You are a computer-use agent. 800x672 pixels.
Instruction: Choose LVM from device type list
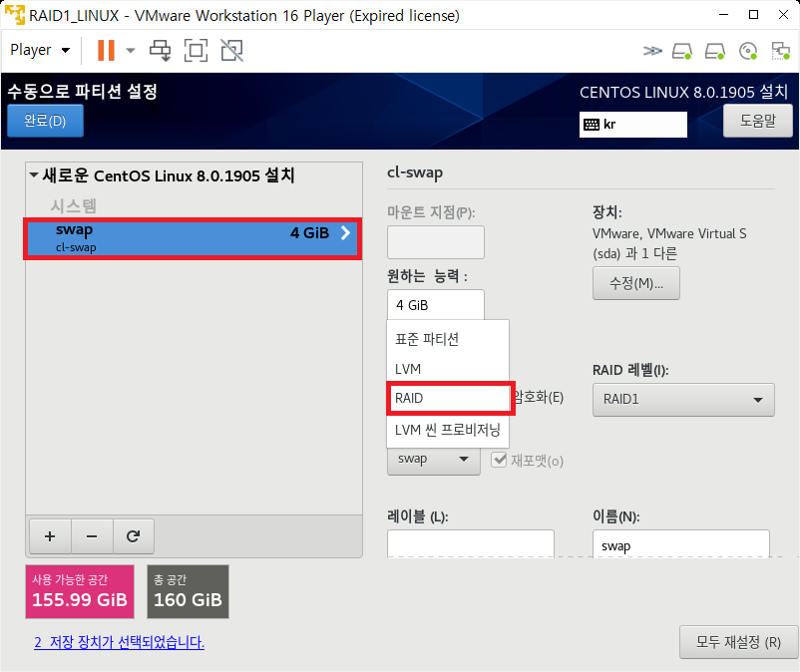point(448,369)
